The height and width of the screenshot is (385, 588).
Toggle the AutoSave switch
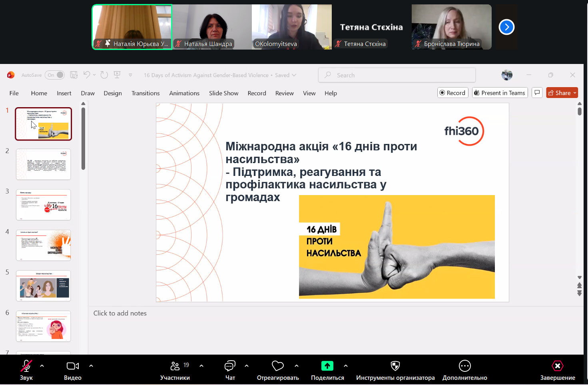(x=55, y=75)
